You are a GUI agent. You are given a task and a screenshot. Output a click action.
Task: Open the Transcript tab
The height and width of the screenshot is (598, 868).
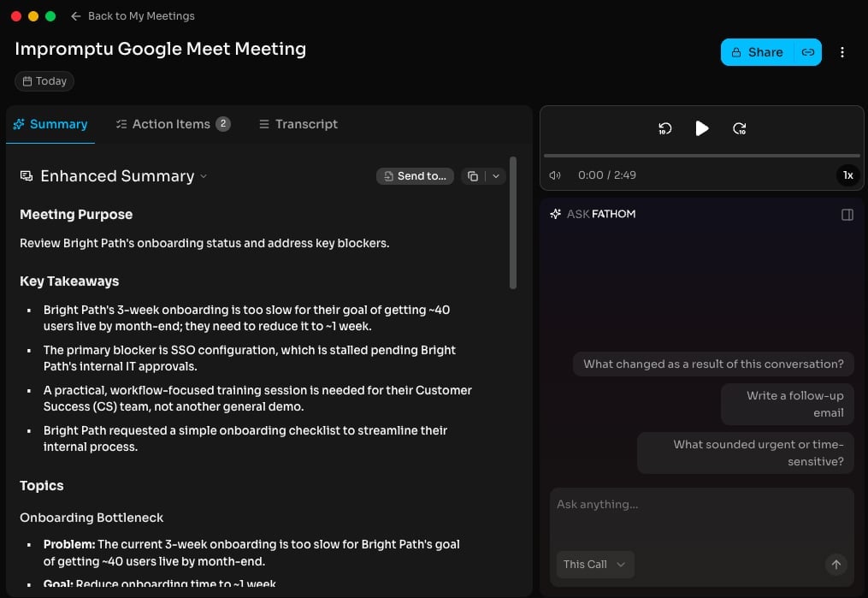(298, 124)
